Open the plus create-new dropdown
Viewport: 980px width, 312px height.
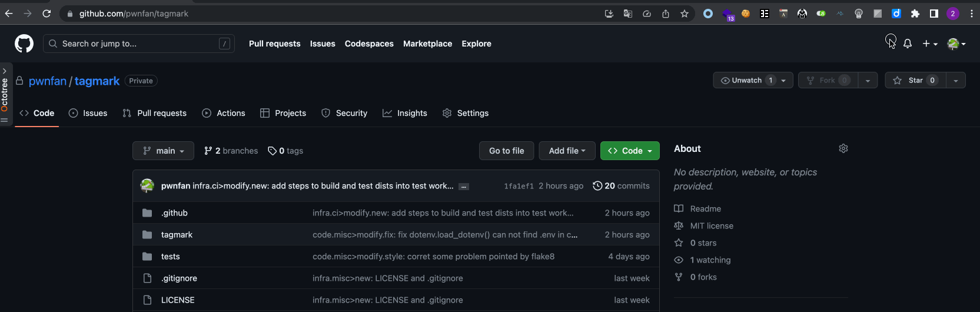(x=930, y=44)
